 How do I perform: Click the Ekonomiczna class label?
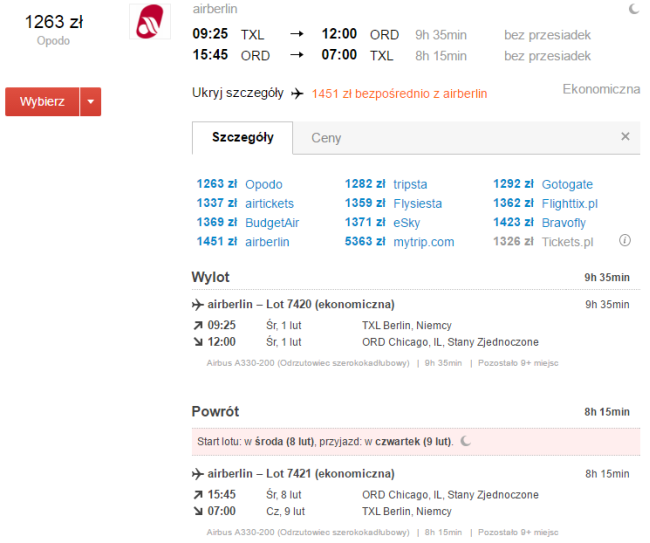pyautogui.click(x=601, y=89)
